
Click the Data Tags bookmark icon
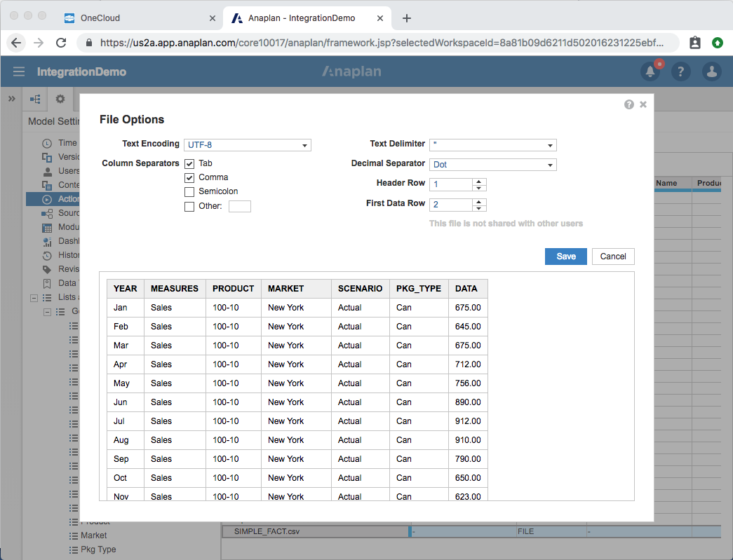(x=47, y=283)
